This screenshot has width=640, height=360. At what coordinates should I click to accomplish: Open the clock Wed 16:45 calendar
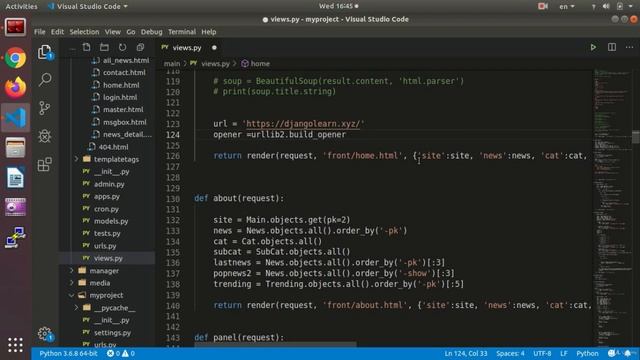click(338, 6)
